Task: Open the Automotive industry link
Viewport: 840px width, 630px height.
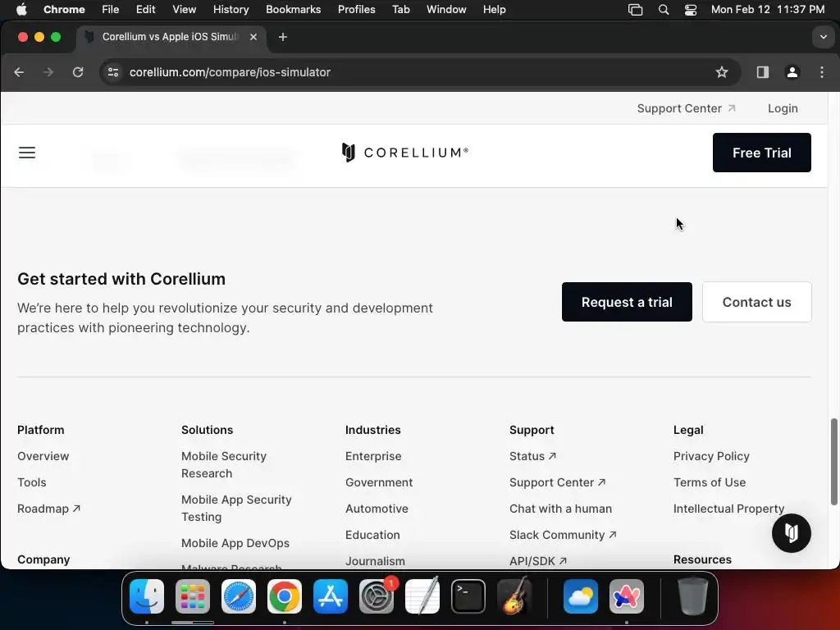Action: (x=377, y=509)
